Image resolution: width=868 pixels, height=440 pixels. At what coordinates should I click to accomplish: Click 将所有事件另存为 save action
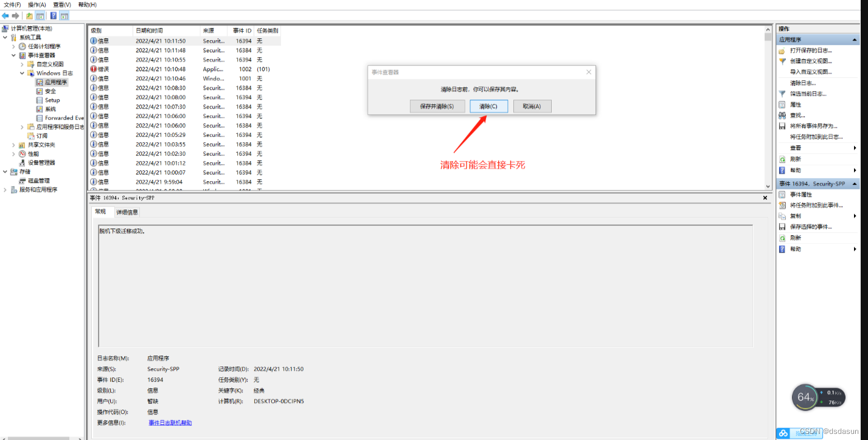(x=813, y=126)
